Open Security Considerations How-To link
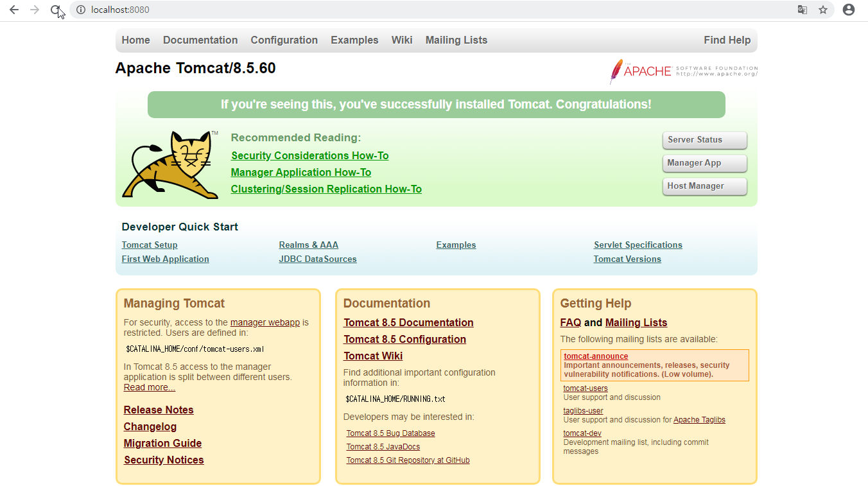Viewport: 868px width, 486px height. 309,155
